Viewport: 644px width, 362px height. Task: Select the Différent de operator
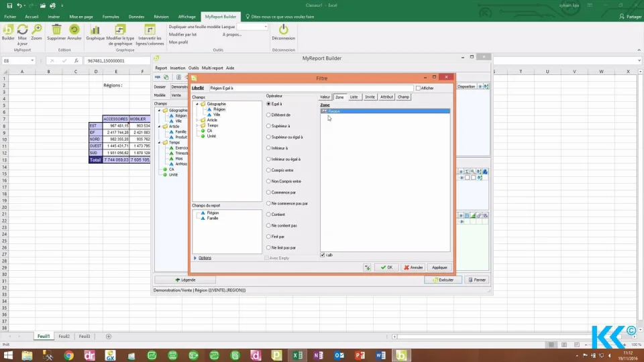(268, 115)
